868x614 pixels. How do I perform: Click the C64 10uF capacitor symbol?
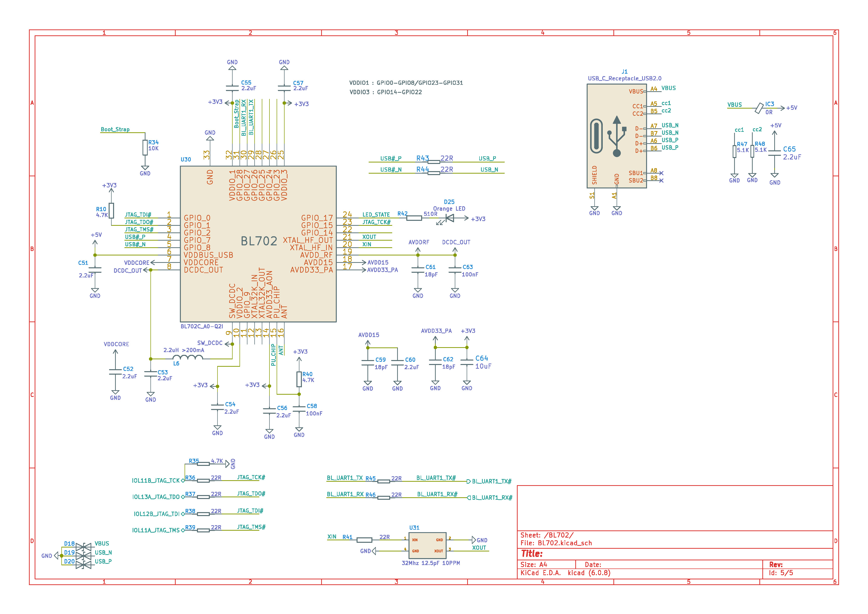point(467,363)
